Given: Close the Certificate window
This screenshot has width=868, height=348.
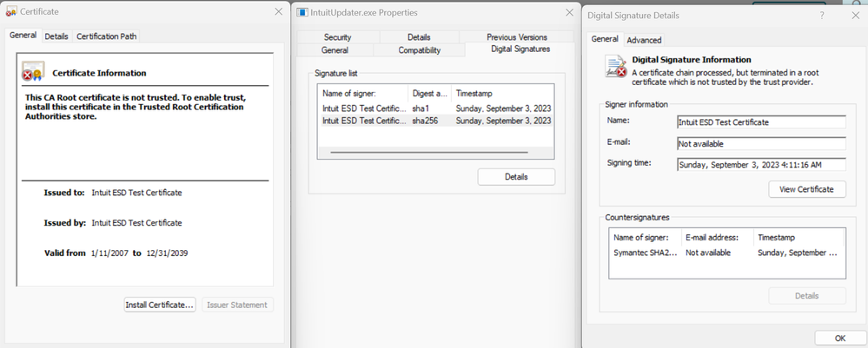Looking at the screenshot, I should click(x=278, y=11).
